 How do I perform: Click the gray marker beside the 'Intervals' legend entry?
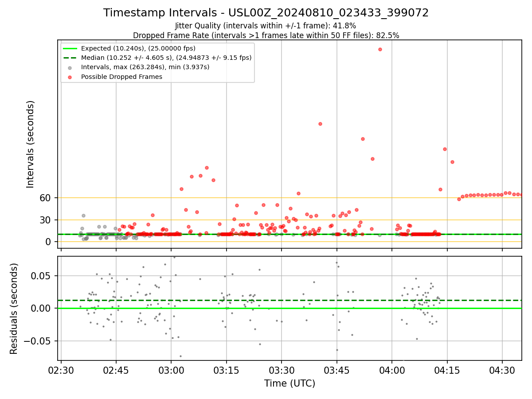(x=70, y=67)
